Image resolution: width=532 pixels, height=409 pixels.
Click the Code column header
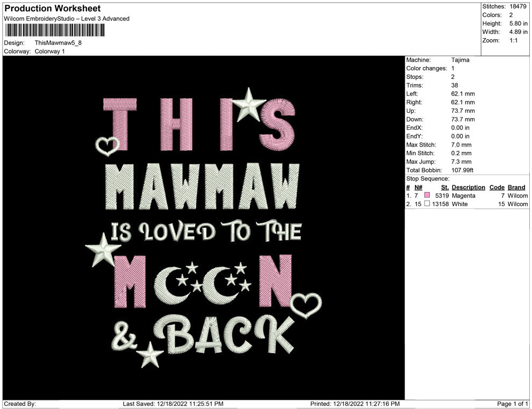click(x=497, y=187)
